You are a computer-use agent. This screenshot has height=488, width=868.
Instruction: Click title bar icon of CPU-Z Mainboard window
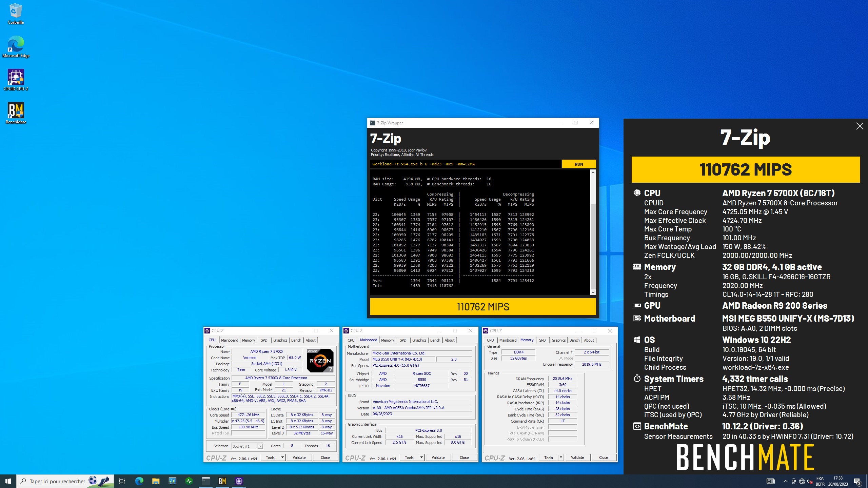(346, 331)
